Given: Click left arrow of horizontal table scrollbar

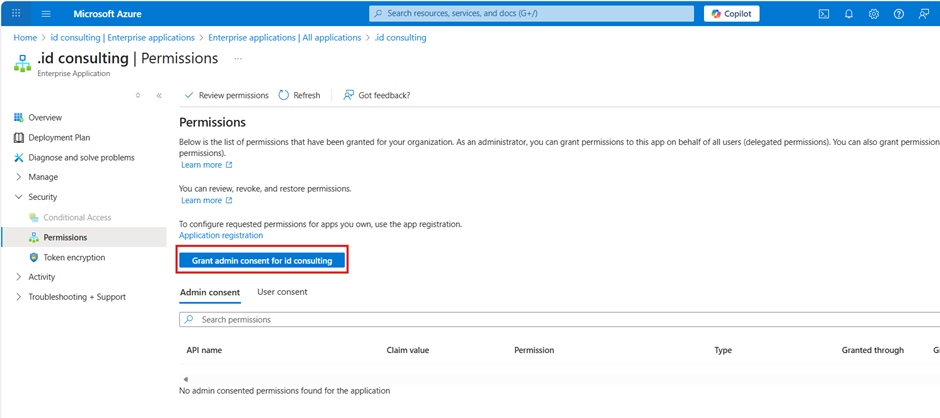Looking at the screenshot, I should (186, 380).
